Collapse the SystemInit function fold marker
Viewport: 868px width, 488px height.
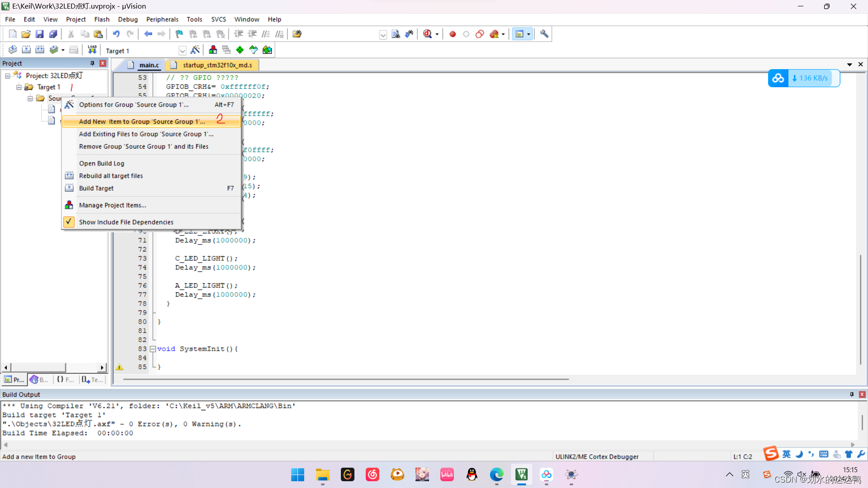pos(153,349)
